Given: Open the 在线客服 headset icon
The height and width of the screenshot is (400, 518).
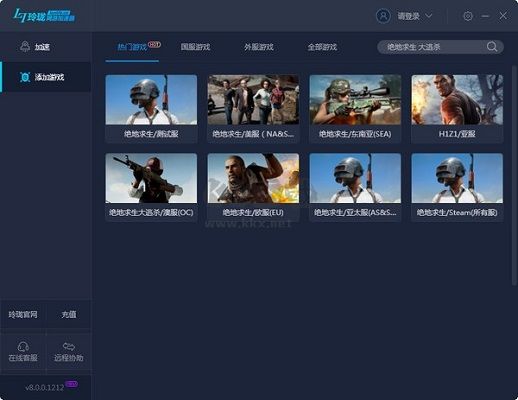Looking at the screenshot, I should (x=23, y=347).
